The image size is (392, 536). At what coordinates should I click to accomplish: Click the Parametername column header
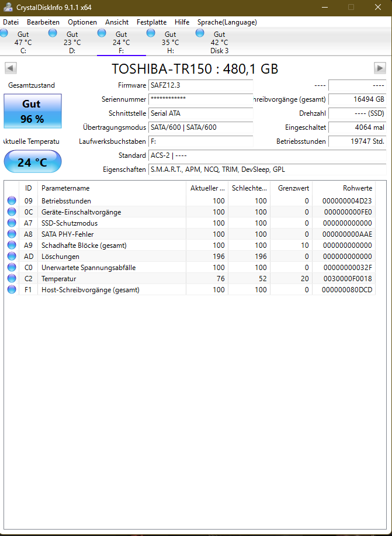tap(112, 188)
